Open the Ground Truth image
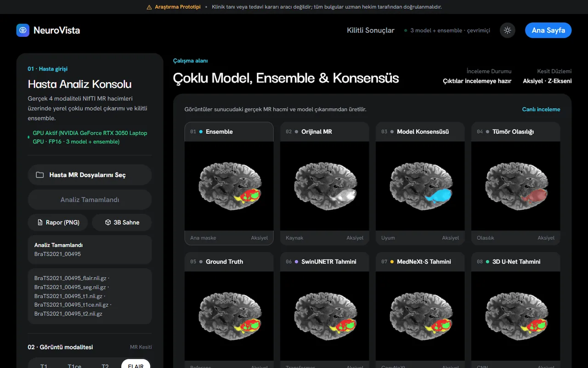The height and width of the screenshot is (368, 588). (229, 316)
